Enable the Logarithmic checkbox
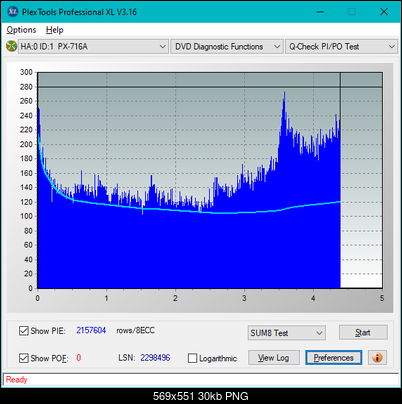This screenshot has height=404, width=402. pos(192,358)
